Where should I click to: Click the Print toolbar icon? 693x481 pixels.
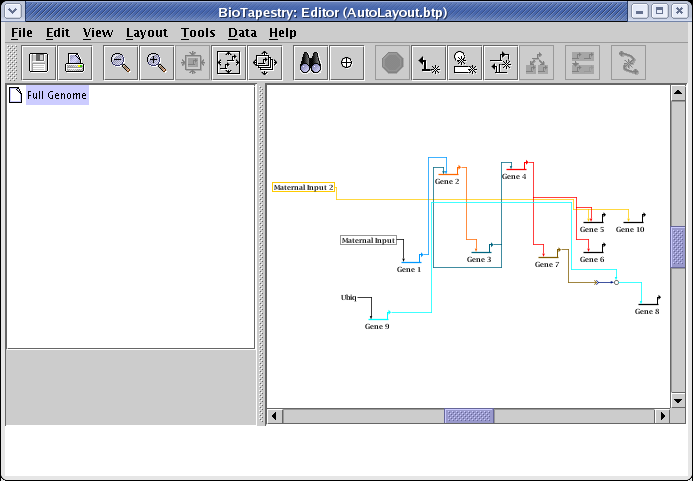[x=75, y=63]
